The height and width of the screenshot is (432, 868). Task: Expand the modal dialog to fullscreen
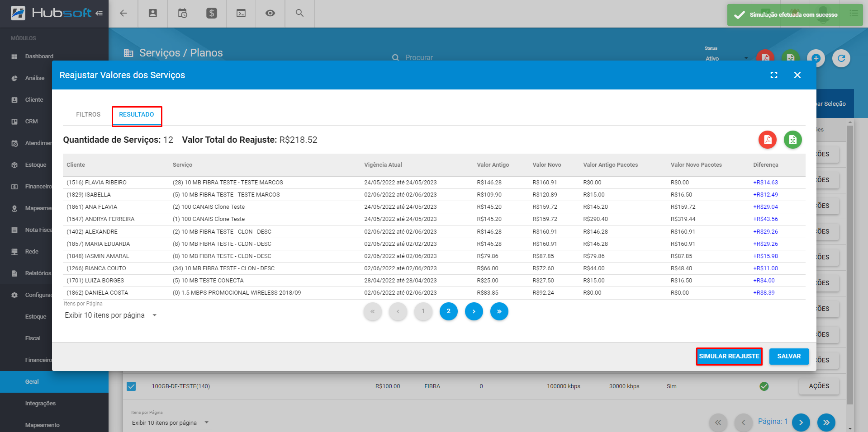[774, 75]
